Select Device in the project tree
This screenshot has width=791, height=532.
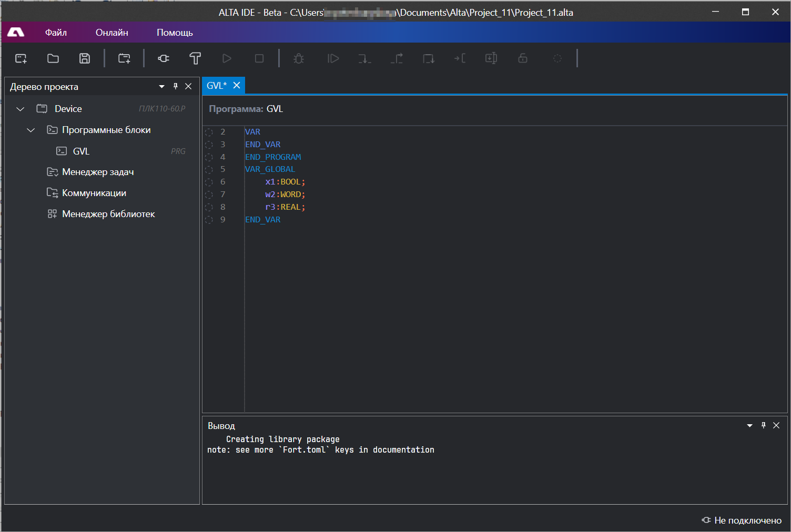point(68,109)
